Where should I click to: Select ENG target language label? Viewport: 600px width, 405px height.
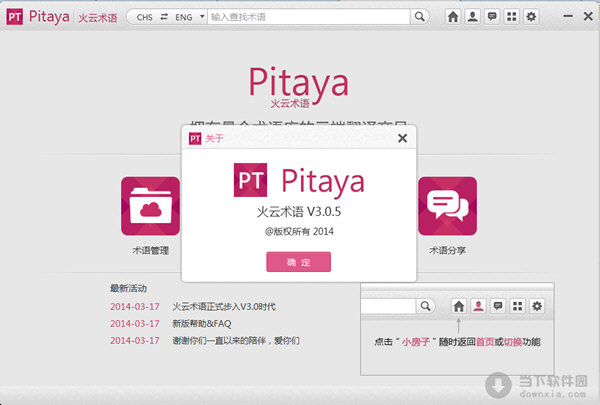[184, 17]
